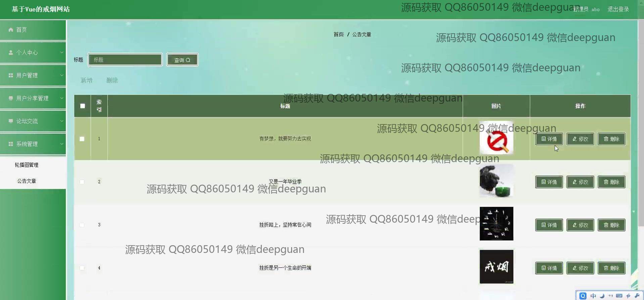
Task: Click 退出登录 to log out
Action: (618, 9)
